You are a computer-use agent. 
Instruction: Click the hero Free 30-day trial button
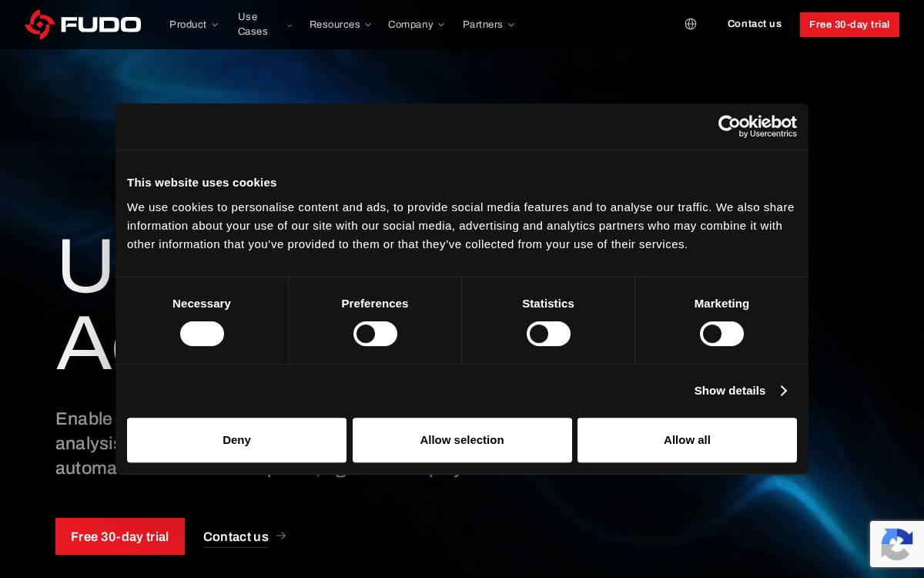pyautogui.click(x=120, y=536)
